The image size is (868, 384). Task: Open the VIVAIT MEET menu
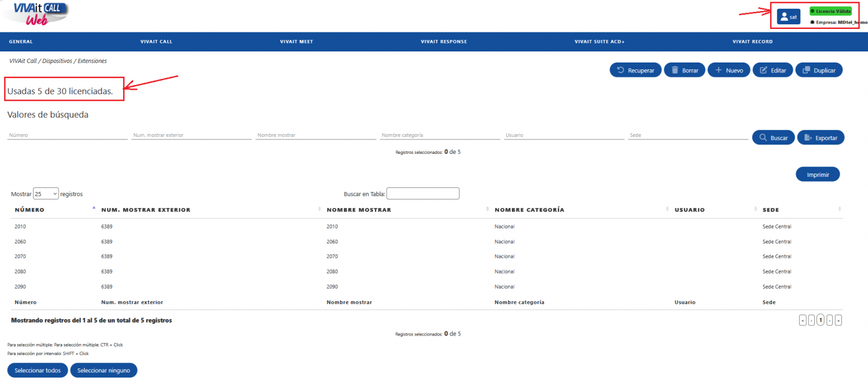click(x=296, y=42)
